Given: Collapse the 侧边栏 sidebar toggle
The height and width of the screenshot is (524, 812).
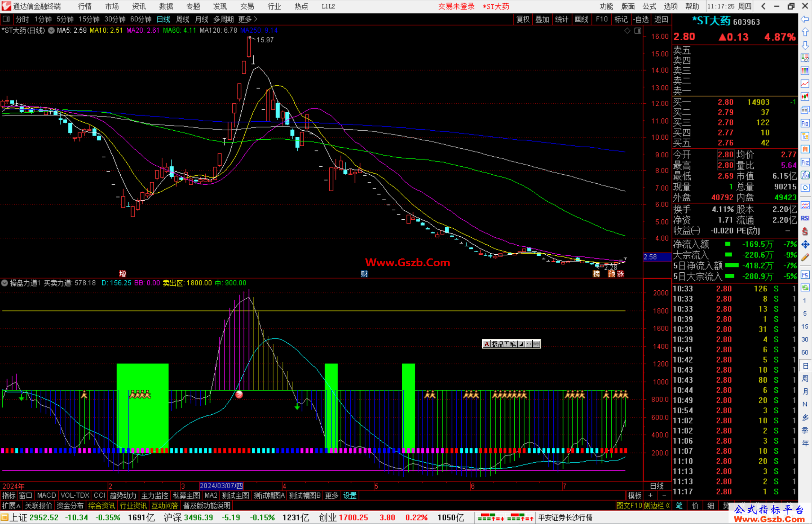Looking at the screenshot, I should click(657, 506).
